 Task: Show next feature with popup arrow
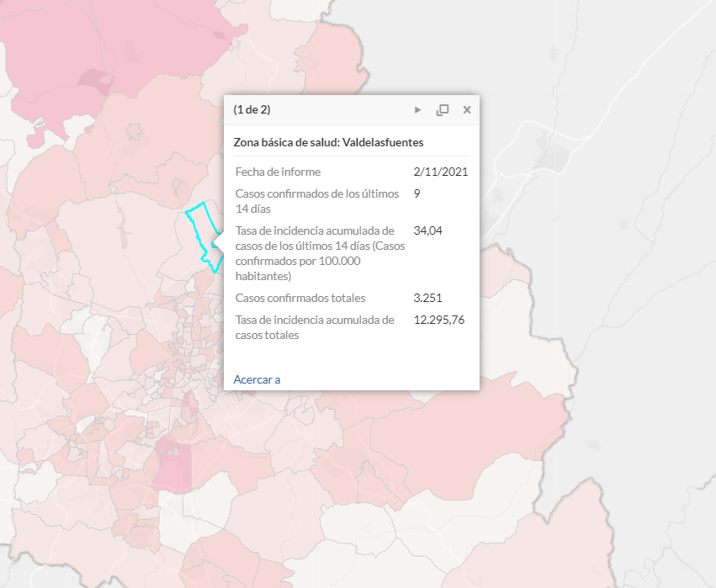(x=417, y=110)
